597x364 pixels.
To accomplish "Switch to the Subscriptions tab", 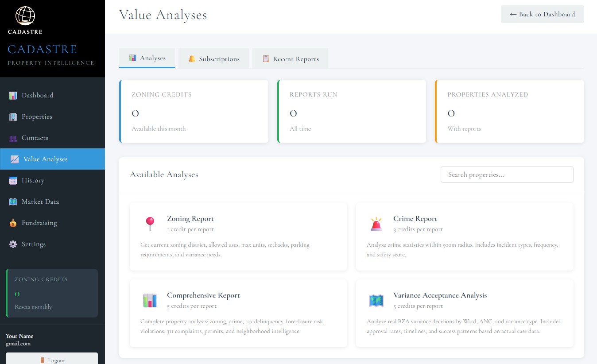I will click(x=214, y=58).
